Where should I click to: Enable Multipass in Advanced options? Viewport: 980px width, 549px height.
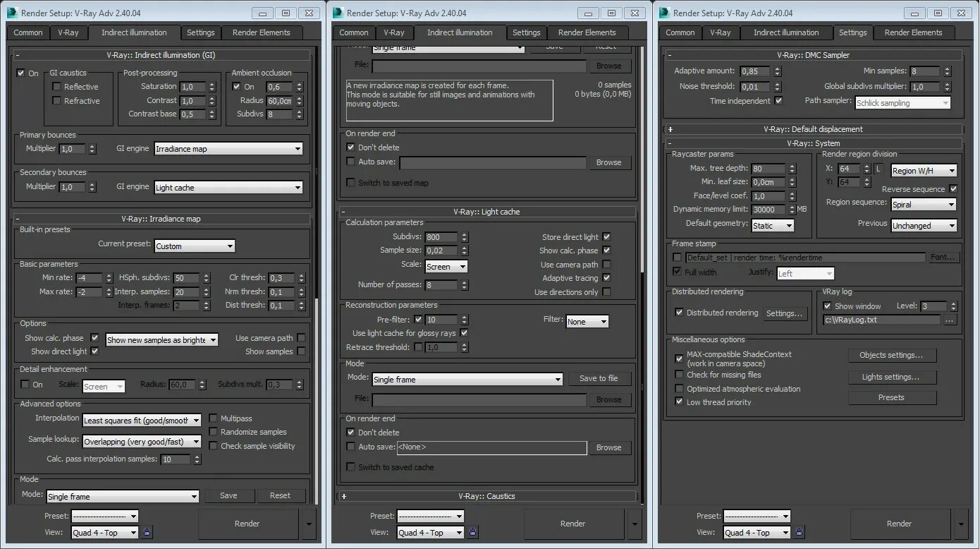[213, 418]
